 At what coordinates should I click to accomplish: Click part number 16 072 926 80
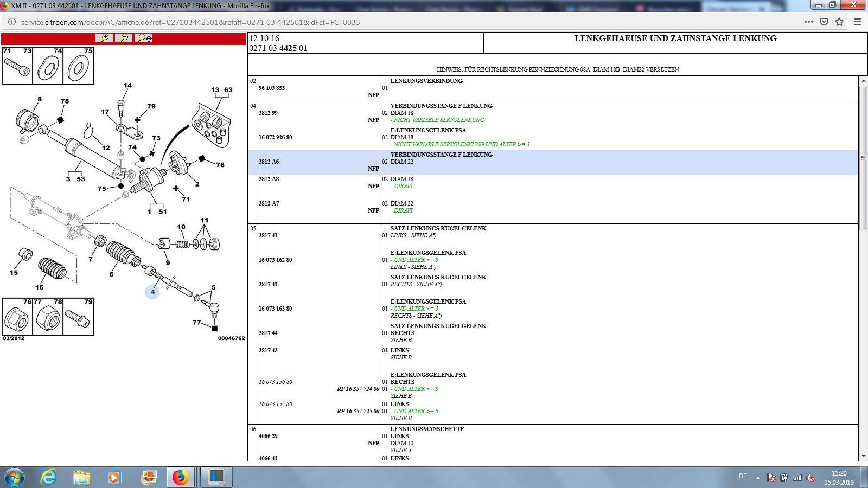click(x=275, y=137)
